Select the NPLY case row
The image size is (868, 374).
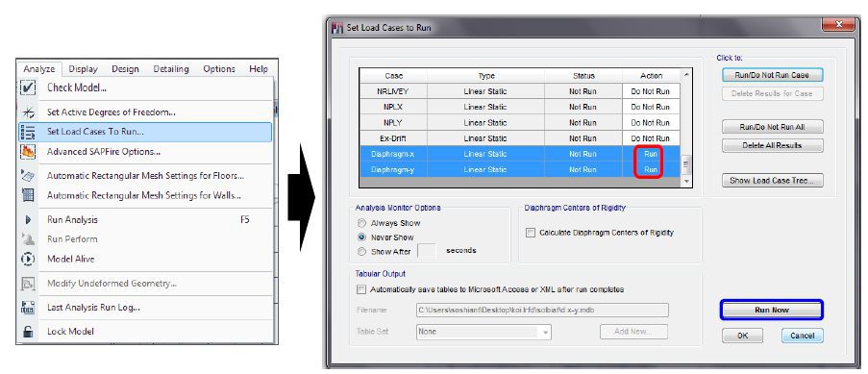[x=519, y=122]
